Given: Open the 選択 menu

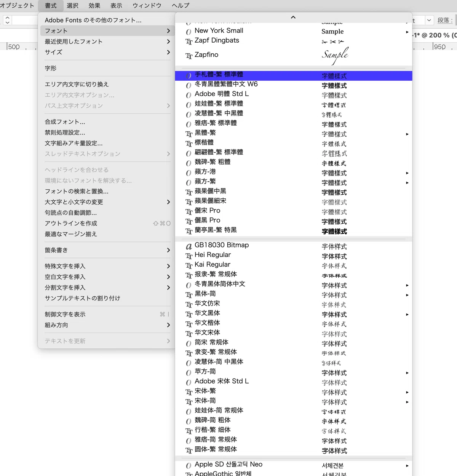Looking at the screenshot, I should point(72,5).
